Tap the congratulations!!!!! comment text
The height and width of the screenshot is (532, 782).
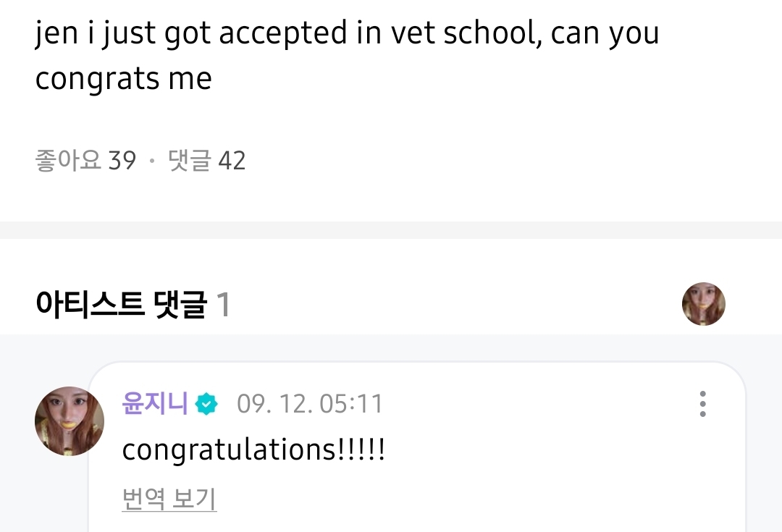pos(253,450)
